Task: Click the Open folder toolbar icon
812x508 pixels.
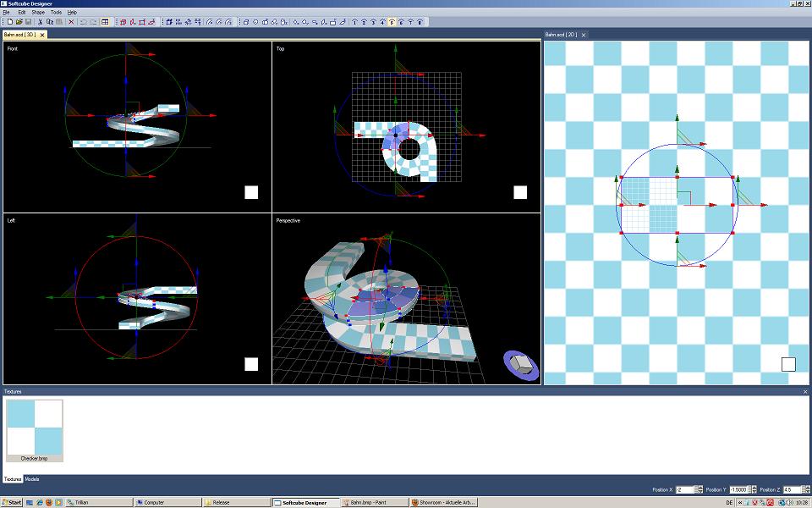Action: click(x=19, y=22)
